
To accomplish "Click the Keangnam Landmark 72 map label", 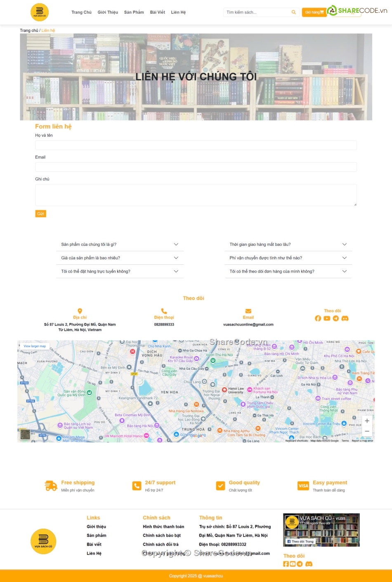I will pos(138,398).
